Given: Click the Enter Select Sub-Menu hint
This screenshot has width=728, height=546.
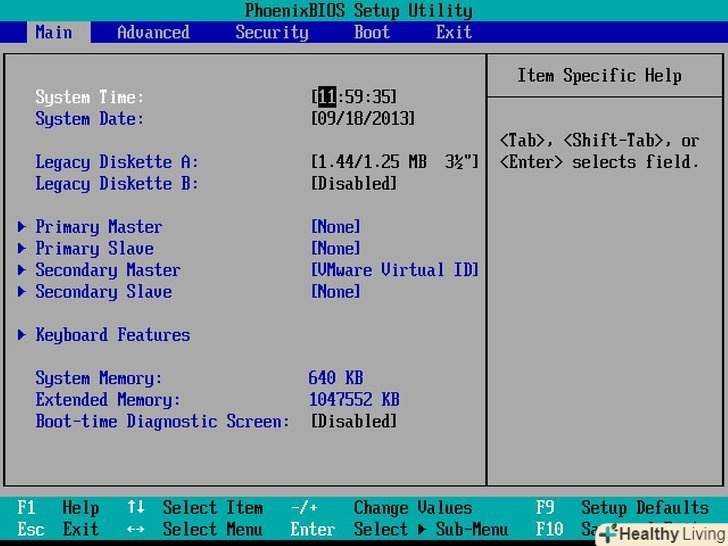Looking at the screenshot, I should 399,529.
